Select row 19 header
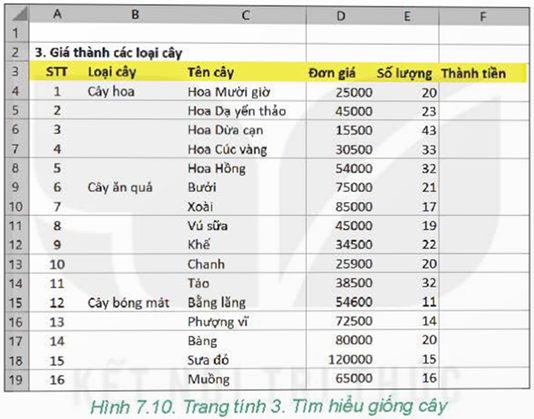Screen dimensions: 534x419 [x=16, y=379]
